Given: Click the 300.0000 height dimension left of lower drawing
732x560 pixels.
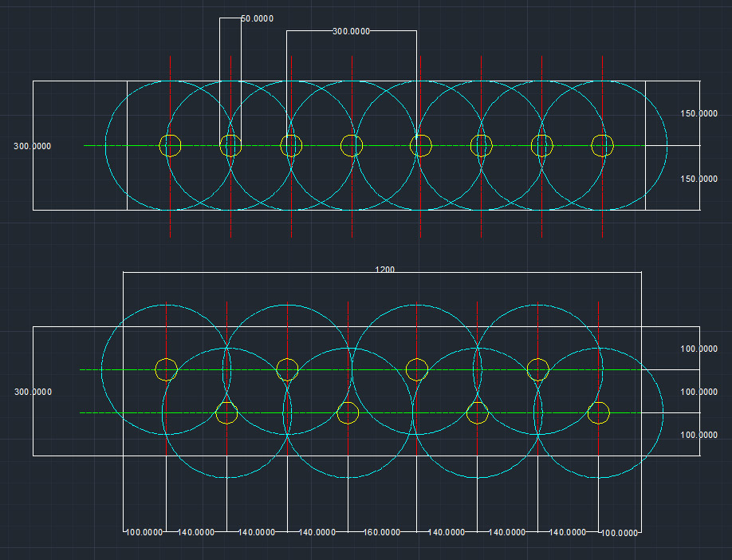Looking at the screenshot, I should (x=33, y=392).
